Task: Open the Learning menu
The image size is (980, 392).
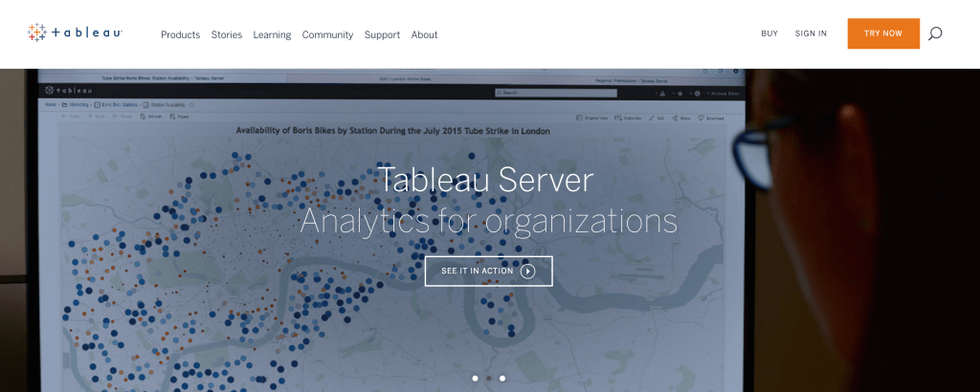Action: pos(272,35)
